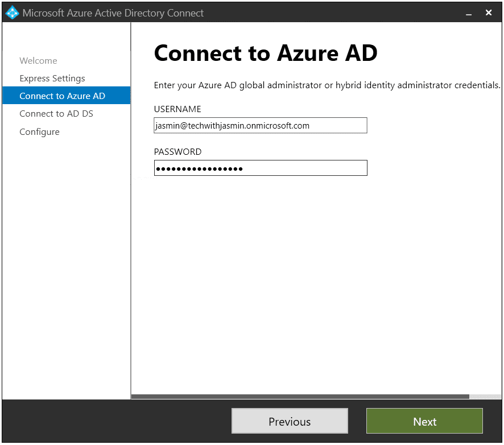This screenshot has height=445, width=504.
Task: Minimize the Azure AD Connect window
Action: point(469,14)
